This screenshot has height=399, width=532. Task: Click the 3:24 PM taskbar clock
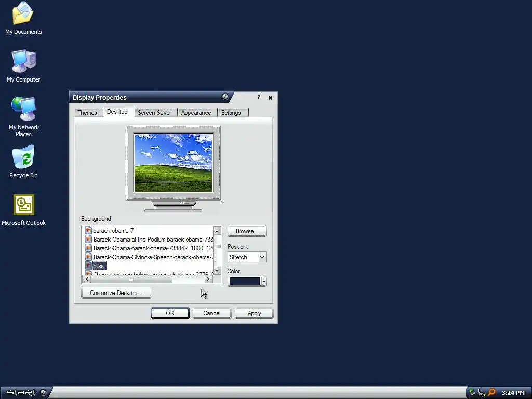(513, 393)
